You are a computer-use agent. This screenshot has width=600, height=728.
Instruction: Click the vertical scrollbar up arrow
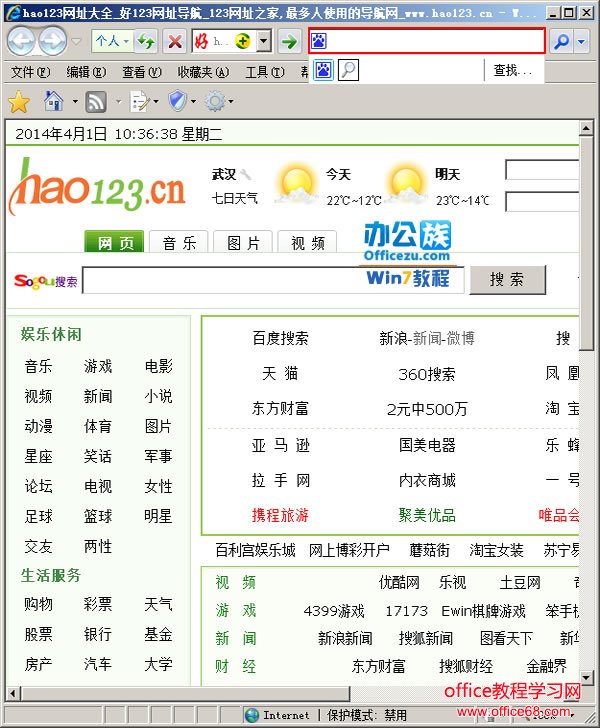[586, 128]
